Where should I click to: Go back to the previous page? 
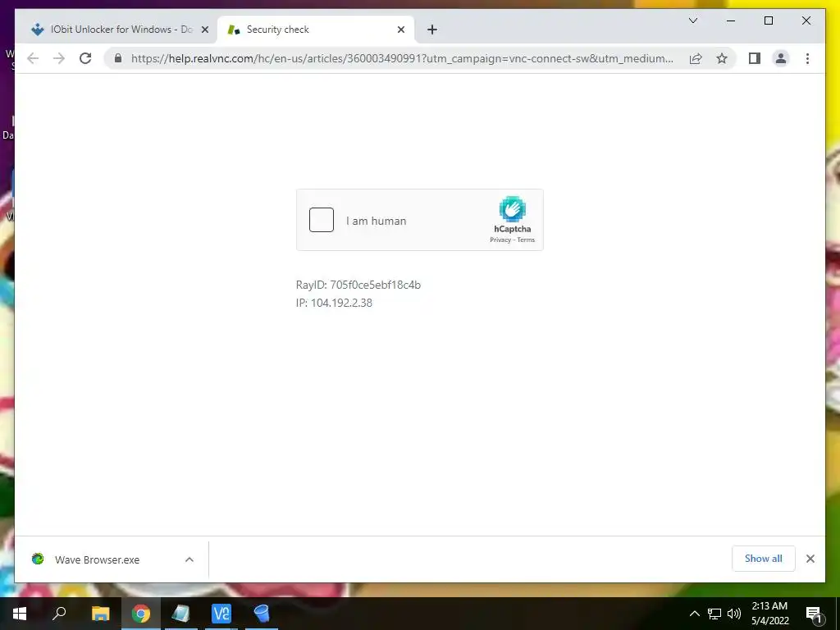tap(33, 58)
